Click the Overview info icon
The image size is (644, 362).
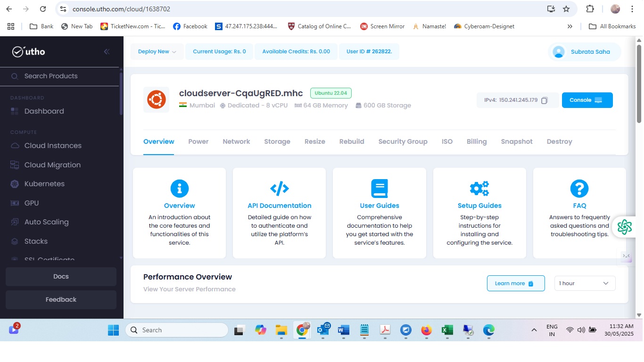(x=180, y=189)
